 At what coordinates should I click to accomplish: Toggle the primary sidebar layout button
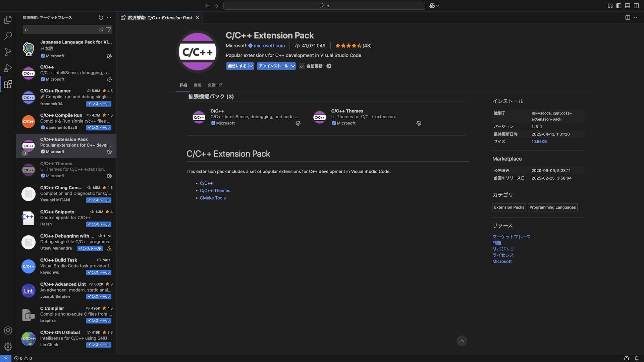click(619, 6)
